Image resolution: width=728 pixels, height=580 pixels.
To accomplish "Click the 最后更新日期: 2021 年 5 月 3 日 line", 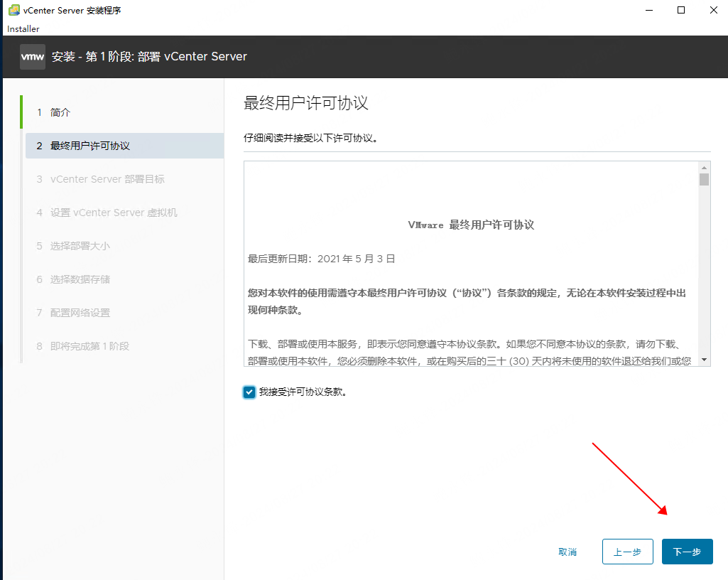I will (x=321, y=259).
